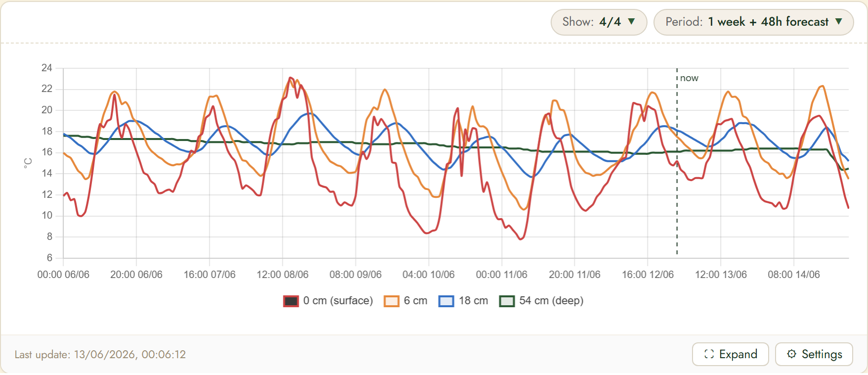Click the Last update timestamp text
This screenshot has height=375, width=868.
coord(100,355)
